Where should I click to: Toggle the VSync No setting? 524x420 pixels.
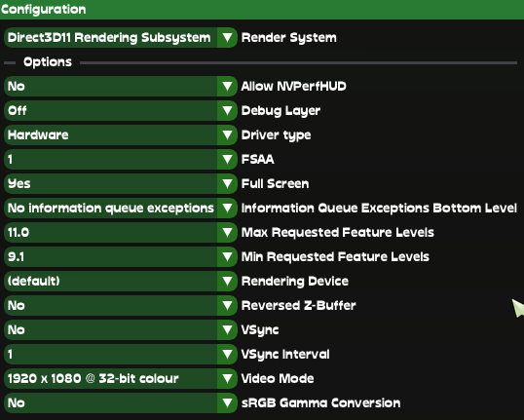pos(121,329)
